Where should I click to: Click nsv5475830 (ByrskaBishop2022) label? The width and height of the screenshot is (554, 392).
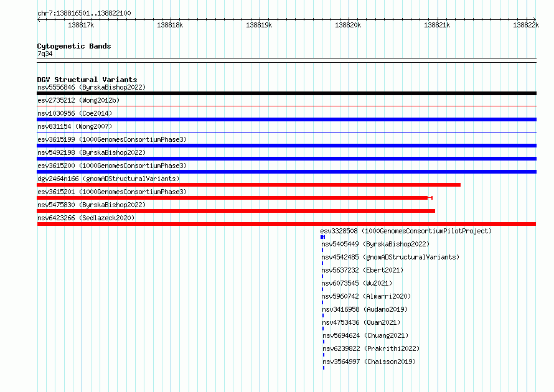(x=92, y=205)
